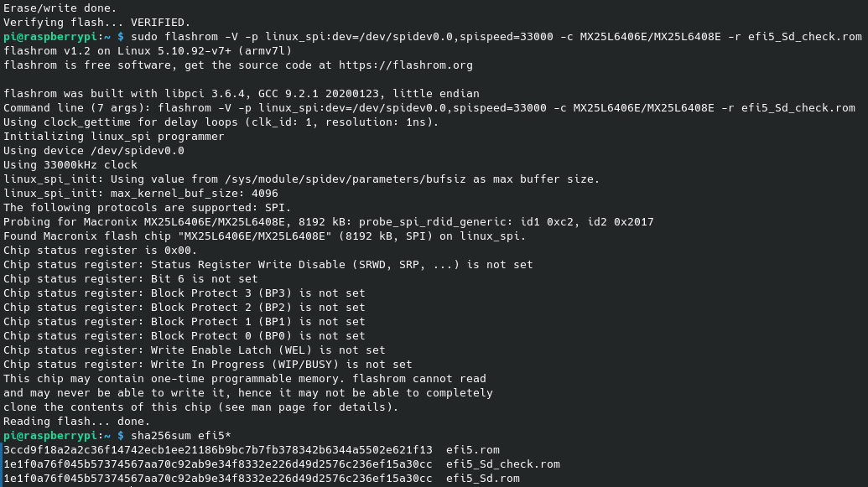Viewport: 868px width, 487px height.
Task: Click the "Reading flash... done." line
Action: coord(77,421)
